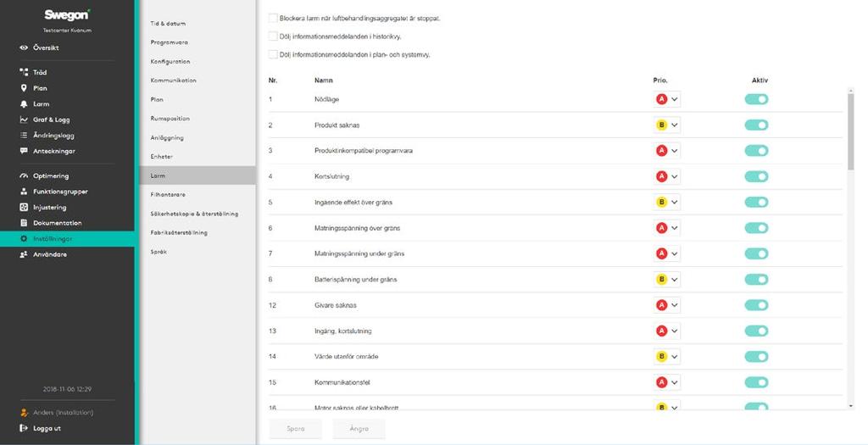The image size is (868, 445).
Task: Click the group icon beside Funktionsgrupper
Action: pyautogui.click(x=24, y=192)
